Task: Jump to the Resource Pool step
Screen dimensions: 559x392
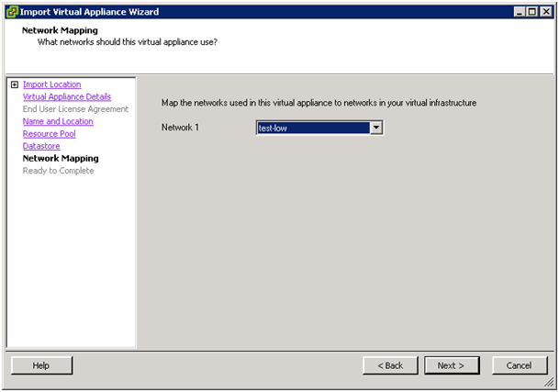Action: tap(50, 134)
